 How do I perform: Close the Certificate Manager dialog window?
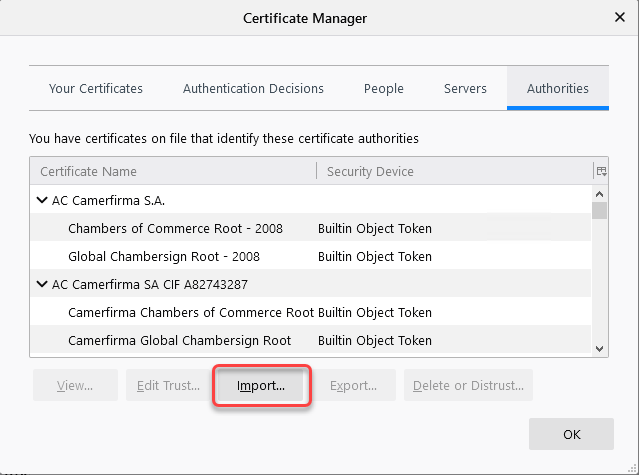(x=618, y=17)
